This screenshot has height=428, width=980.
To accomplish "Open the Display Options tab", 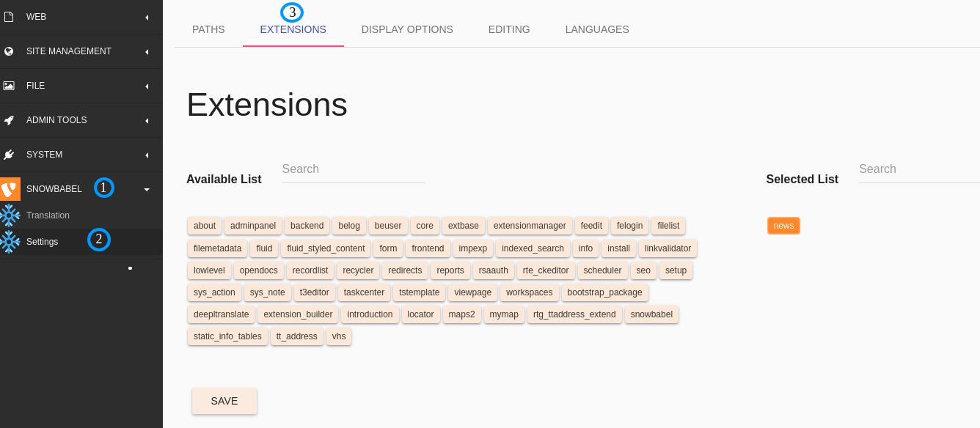I will [407, 29].
